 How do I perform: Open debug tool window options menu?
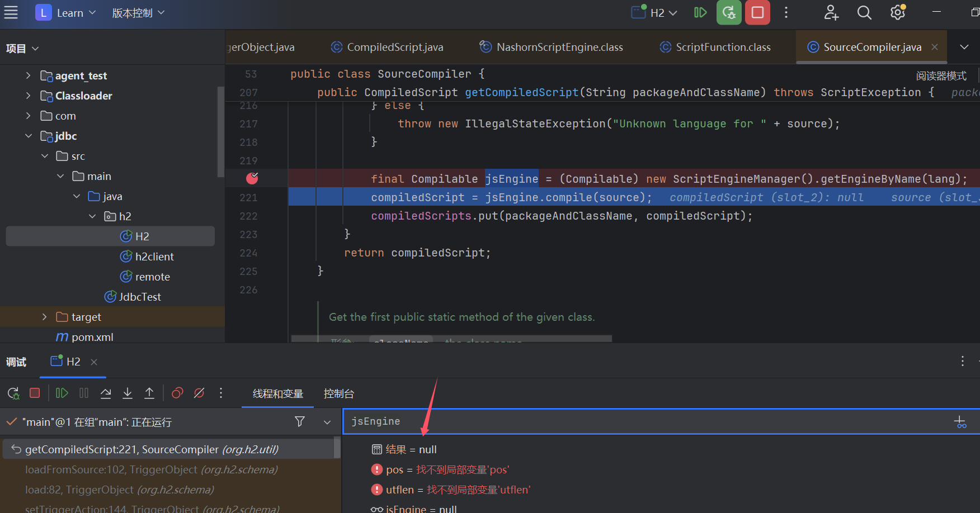click(x=963, y=362)
